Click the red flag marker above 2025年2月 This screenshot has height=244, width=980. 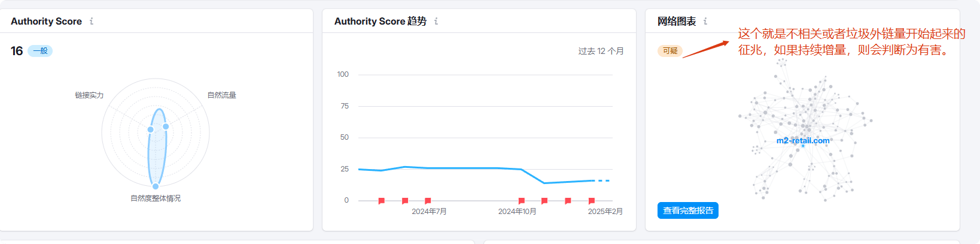(591, 201)
